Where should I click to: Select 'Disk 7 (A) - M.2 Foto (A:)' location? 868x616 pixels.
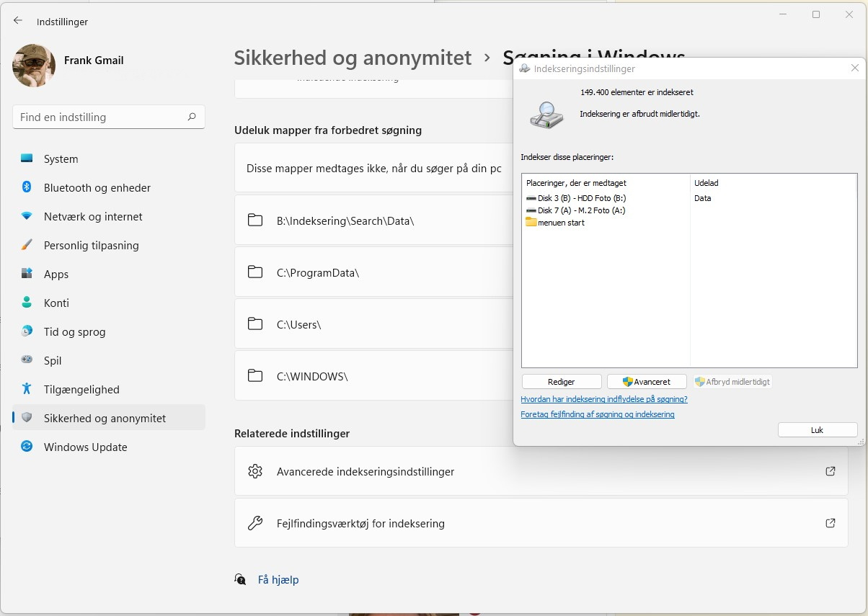pyautogui.click(x=575, y=210)
